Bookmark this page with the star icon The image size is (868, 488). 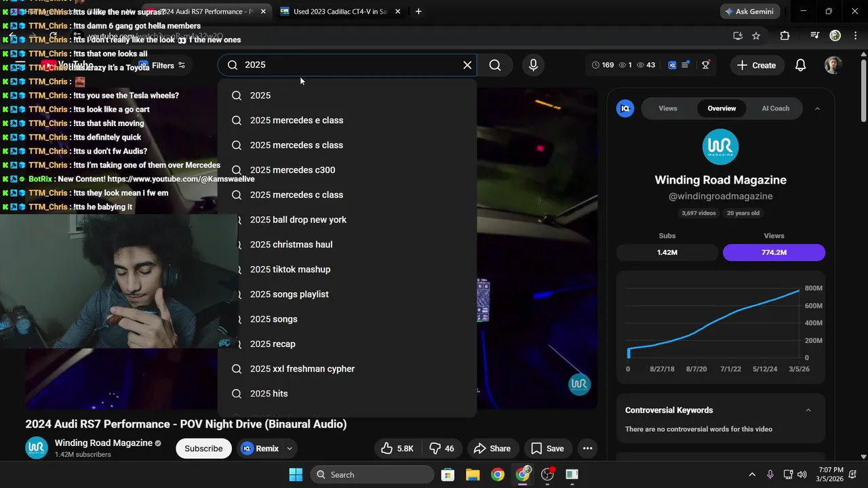(x=756, y=36)
